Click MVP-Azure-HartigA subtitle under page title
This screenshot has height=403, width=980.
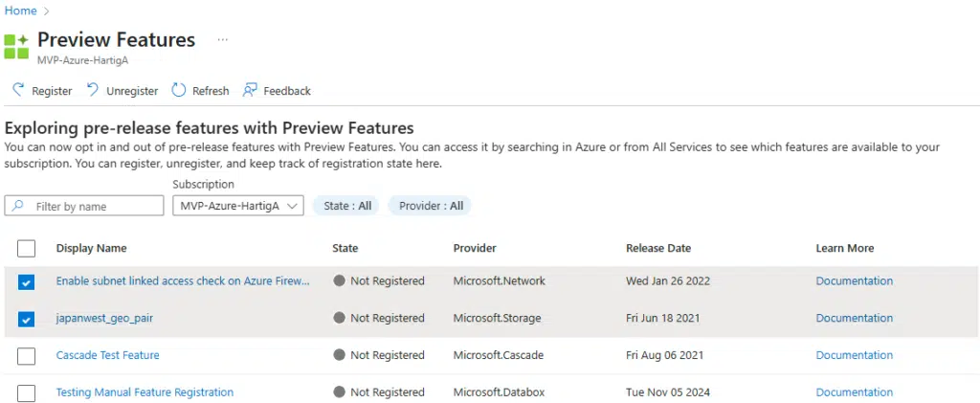point(82,60)
